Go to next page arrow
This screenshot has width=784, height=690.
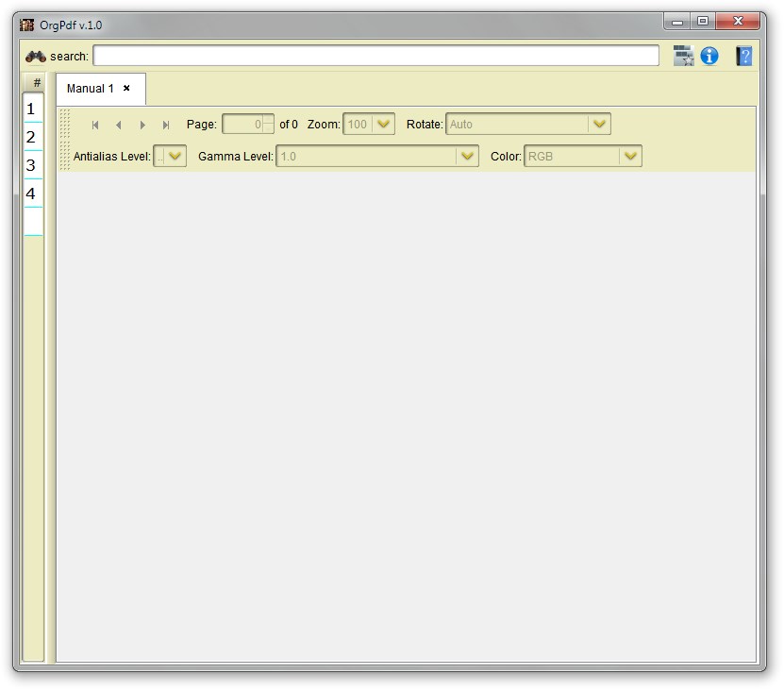pyautogui.click(x=142, y=125)
